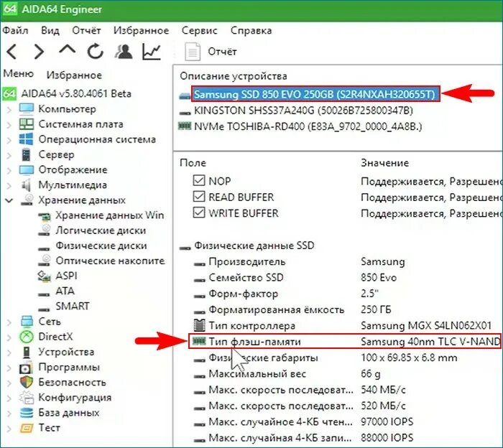Image resolution: width=503 pixels, height=448 pixels.
Task: Click the Back navigation arrow
Action: pyautogui.click(x=12, y=52)
